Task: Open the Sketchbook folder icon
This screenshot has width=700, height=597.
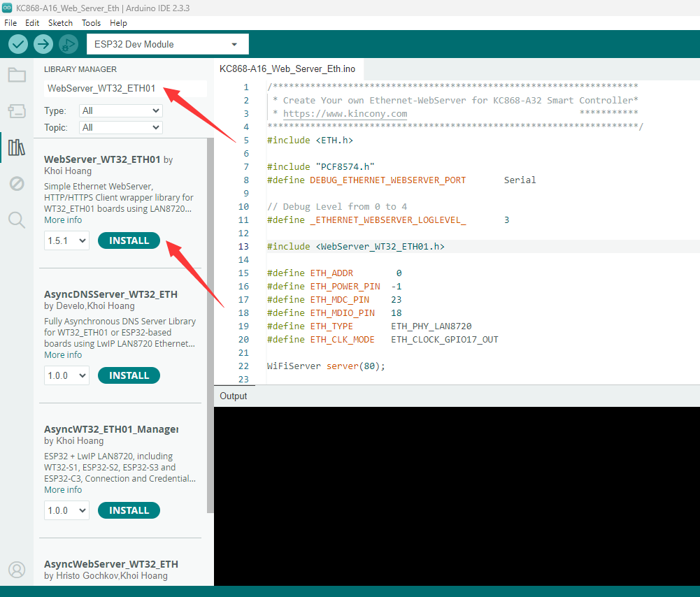Action: pyautogui.click(x=17, y=75)
